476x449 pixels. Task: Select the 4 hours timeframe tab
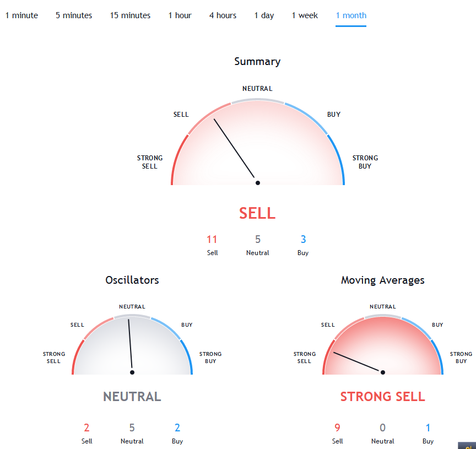[223, 15]
